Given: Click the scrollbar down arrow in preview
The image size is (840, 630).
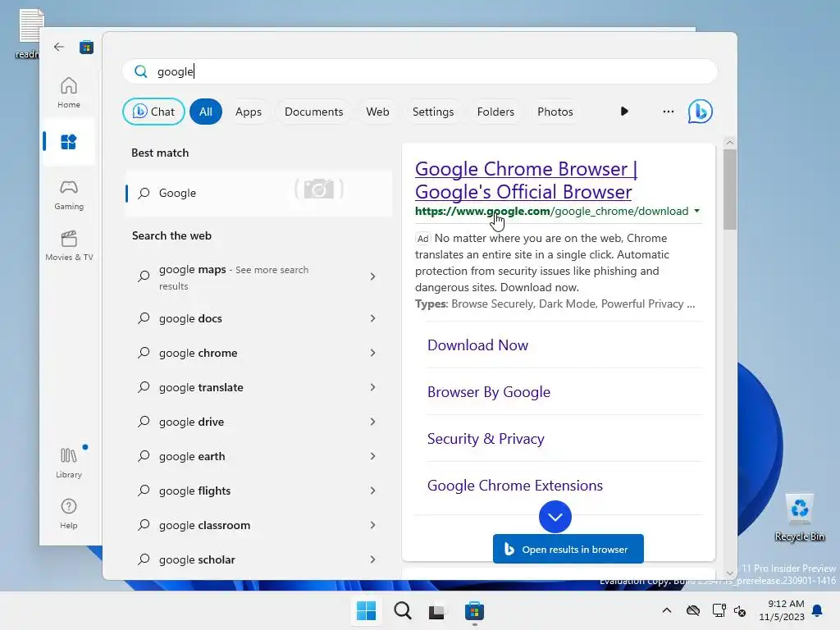Looking at the screenshot, I should tap(729, 573).
